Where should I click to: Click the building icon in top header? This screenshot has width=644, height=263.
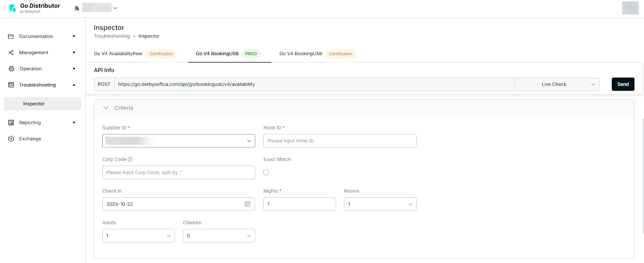tap(77, 8)
